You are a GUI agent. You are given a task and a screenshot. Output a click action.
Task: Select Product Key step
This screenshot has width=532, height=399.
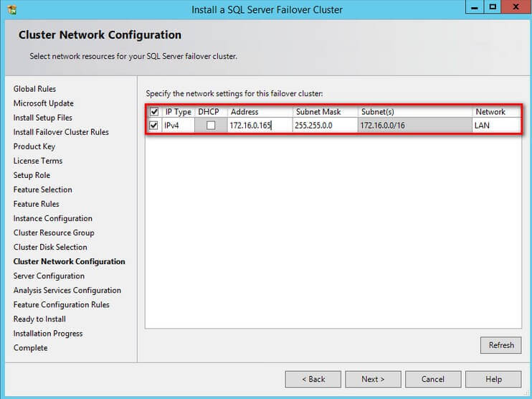pos(34,146)
